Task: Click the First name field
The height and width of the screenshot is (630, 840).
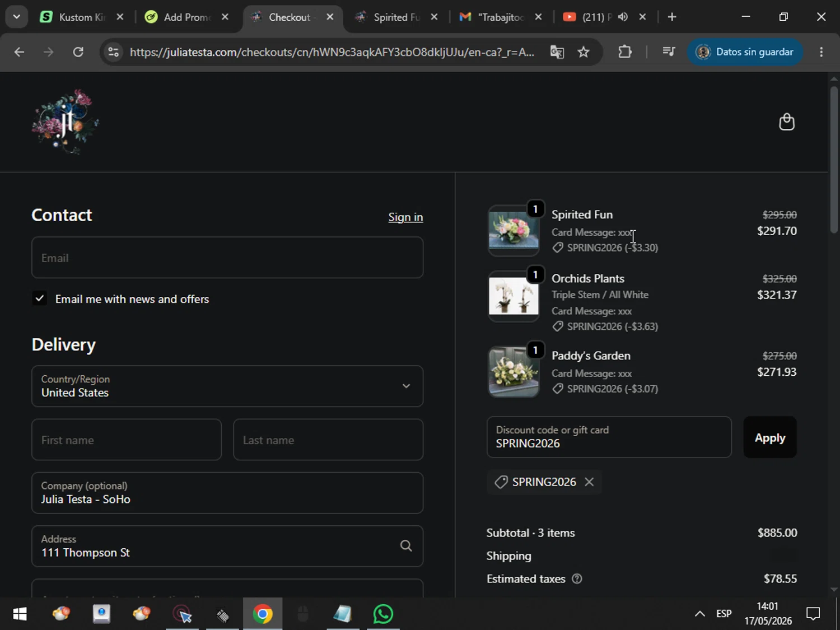Action: pyautogui.click(x=127, y=440)
